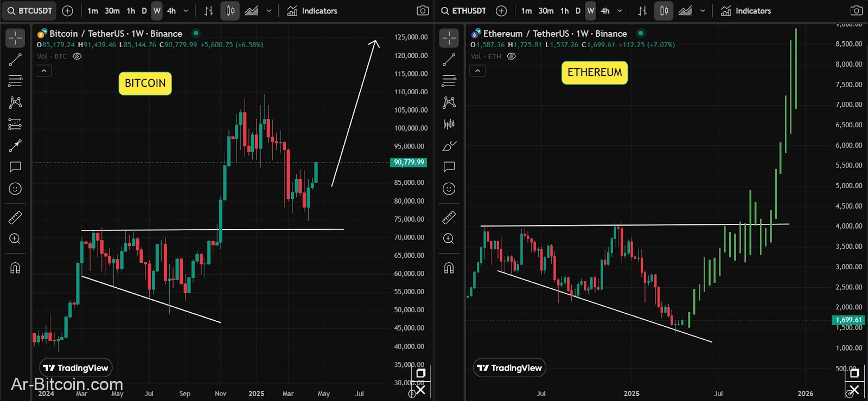This screenshot has width=868, height=401.
Task: Toggle magnet mode on Ethereum chart
Action: point(449,268)
